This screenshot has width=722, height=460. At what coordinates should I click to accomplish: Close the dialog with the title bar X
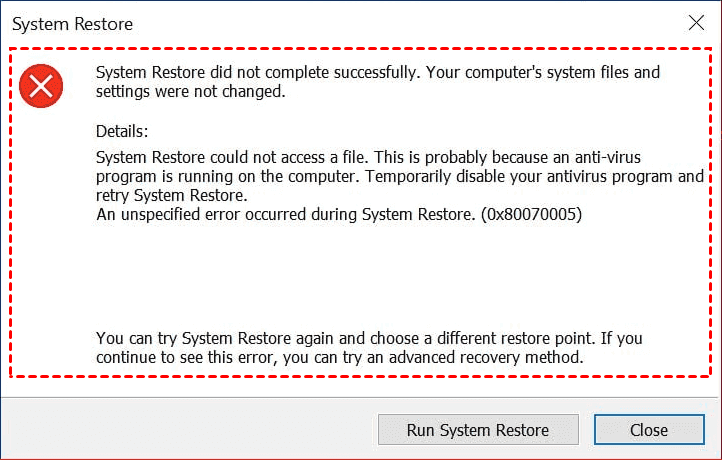tap(696, 23)
